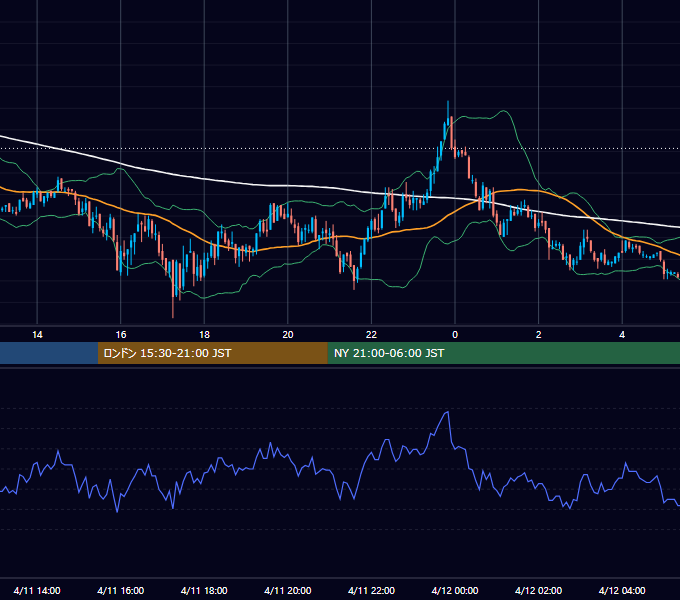Click the 4/11 20:00 time label

click(x=288, y=590)
